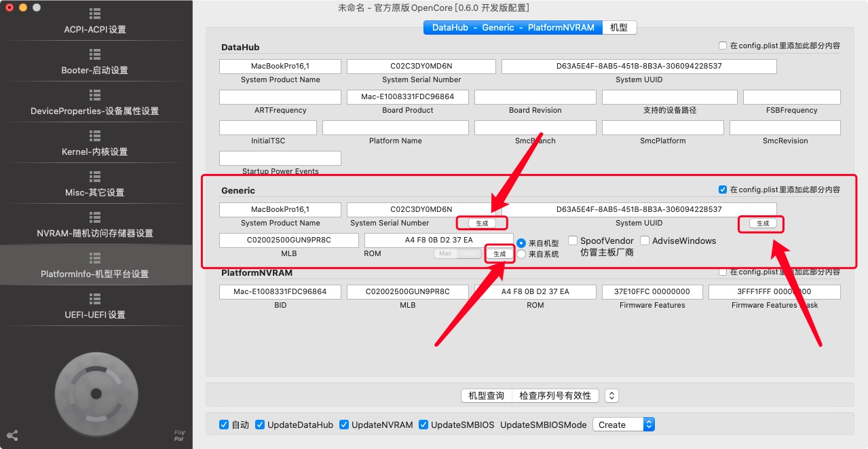Viewport: 868px width, 449px height.
Task: Select the 来自系统 radio button
Action: point(521,253)
